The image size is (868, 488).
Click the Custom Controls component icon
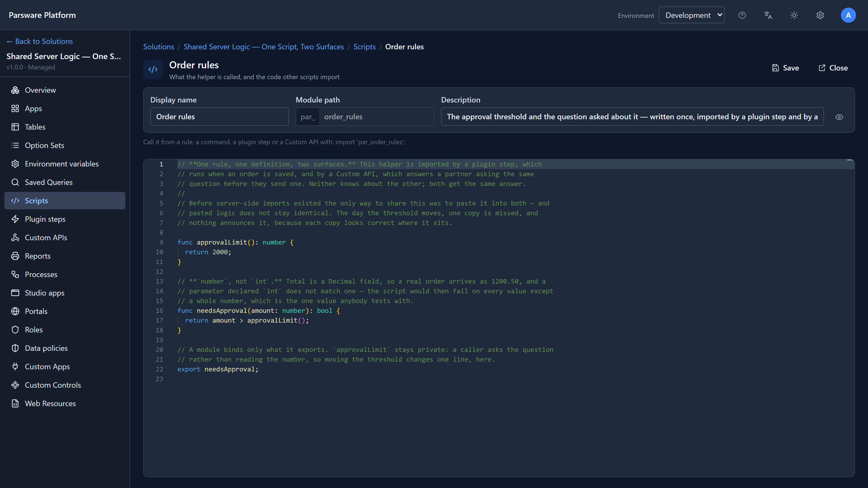tap(15, 385)
